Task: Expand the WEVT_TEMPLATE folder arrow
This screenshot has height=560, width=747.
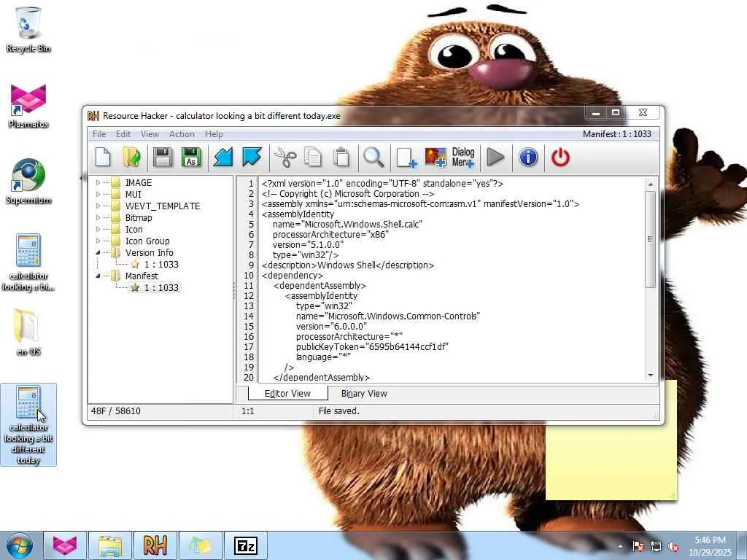Action: (x=98, y=206)
